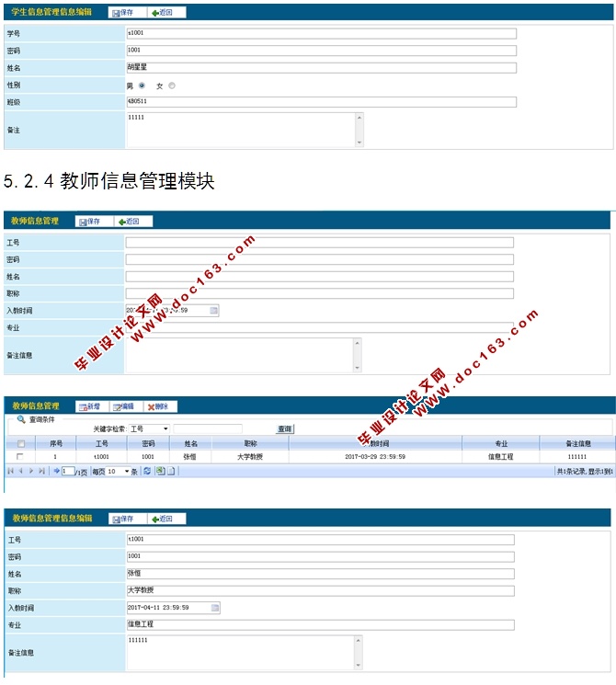Open calendar picker in blank teacher form

click(213, 310)
